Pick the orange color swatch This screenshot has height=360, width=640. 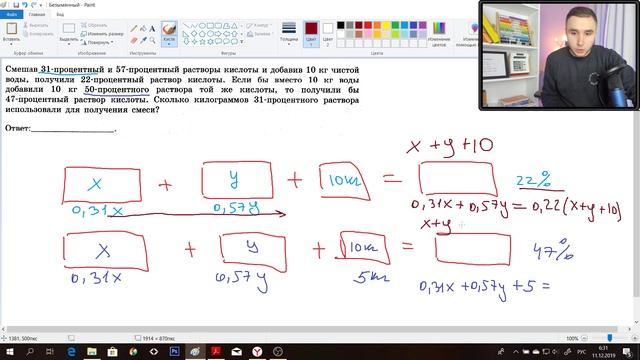pos(377,25)
